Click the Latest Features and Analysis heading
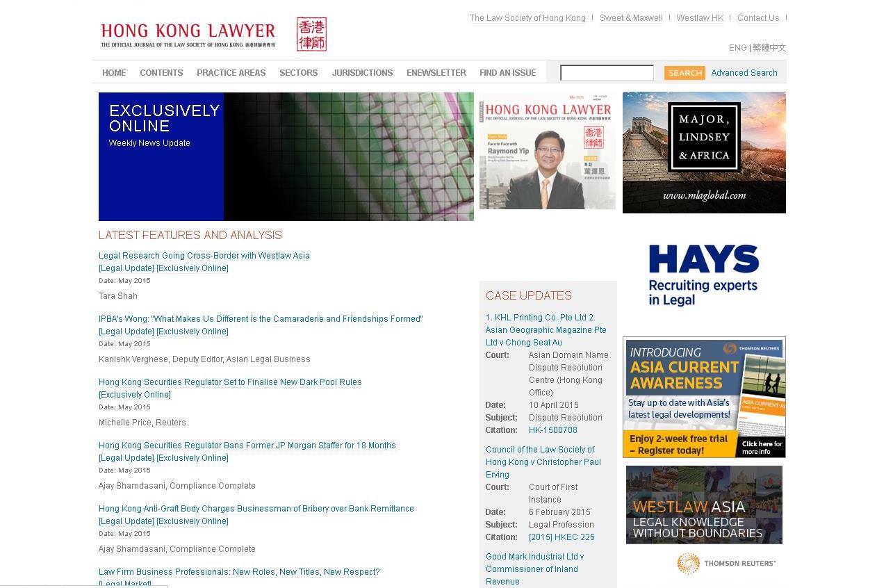The image size is (877, 588). [x=190, y=235]
